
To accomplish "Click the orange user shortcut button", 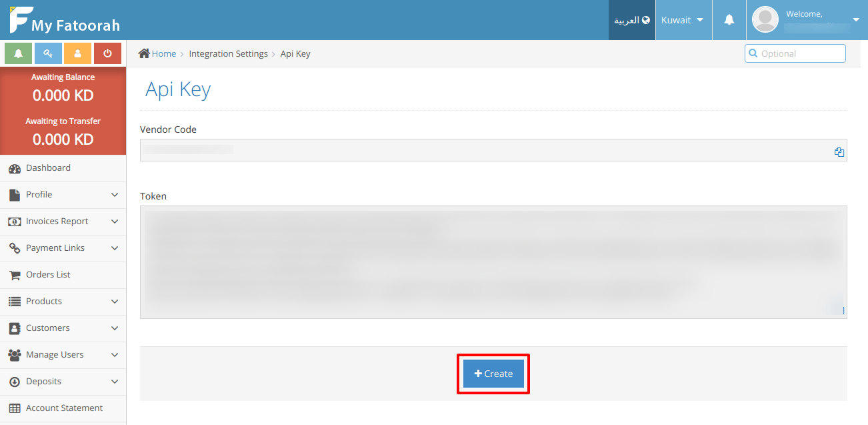I will click(x=78, y=53).
